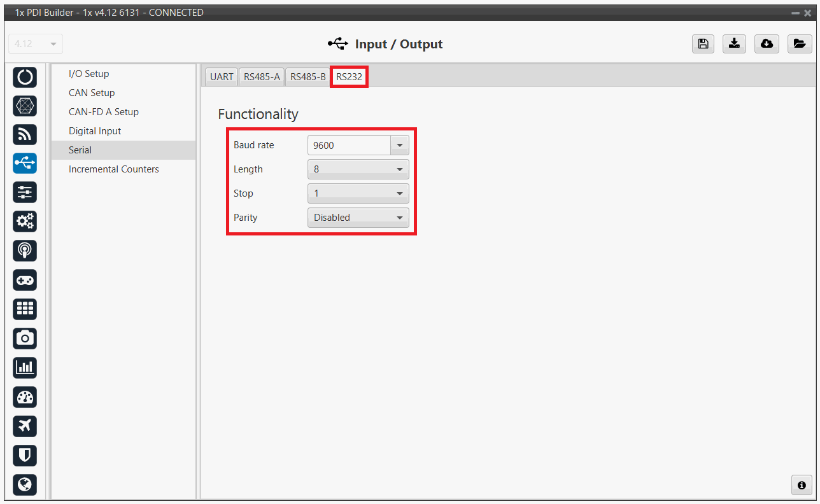
Task: Expand the Baud rate dropdown arrow
Action: click(399, 145)
